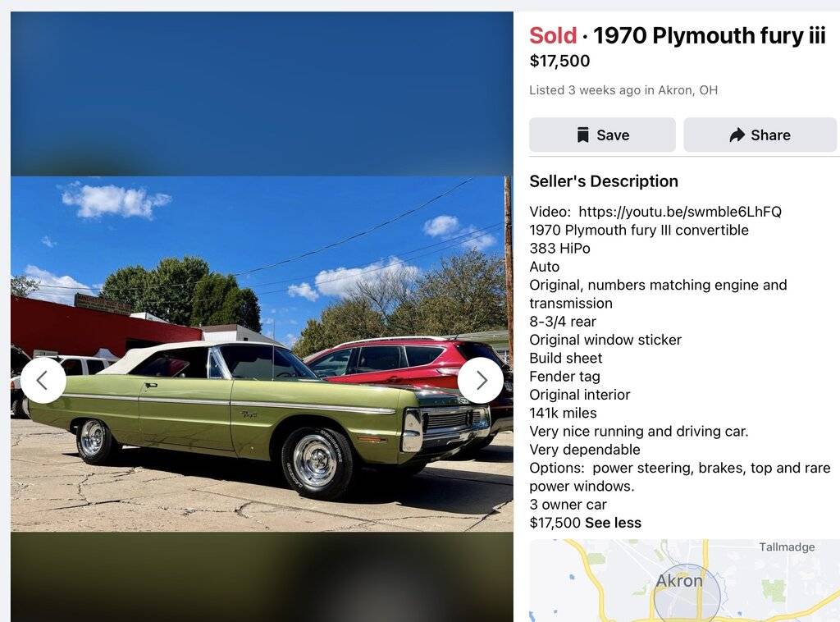Image resolution: width=840 pixels, height=622 pixels.
Task: Open the Akron location map
Action: (x=685, y=581)
